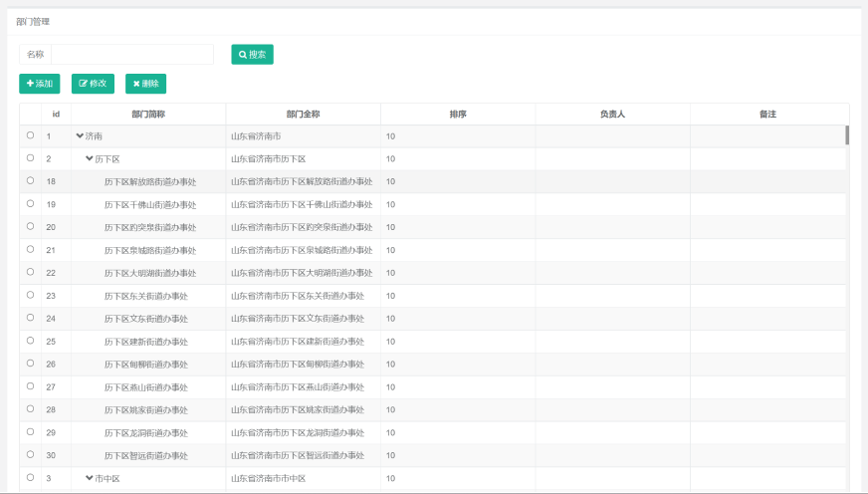This screenshot has width=868, height=494.
Task: Select radio button for row id 1
Action: tap(30, 135)
